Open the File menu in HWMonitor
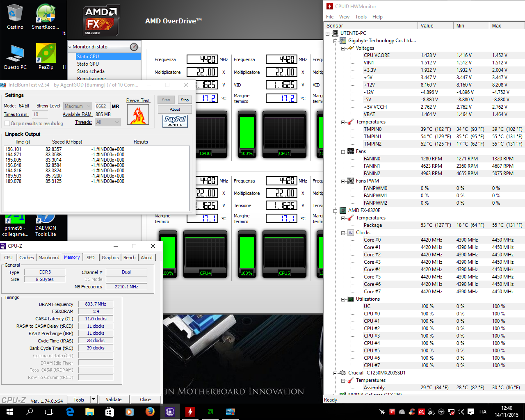The image size is (525, 420). click(330, 17)
